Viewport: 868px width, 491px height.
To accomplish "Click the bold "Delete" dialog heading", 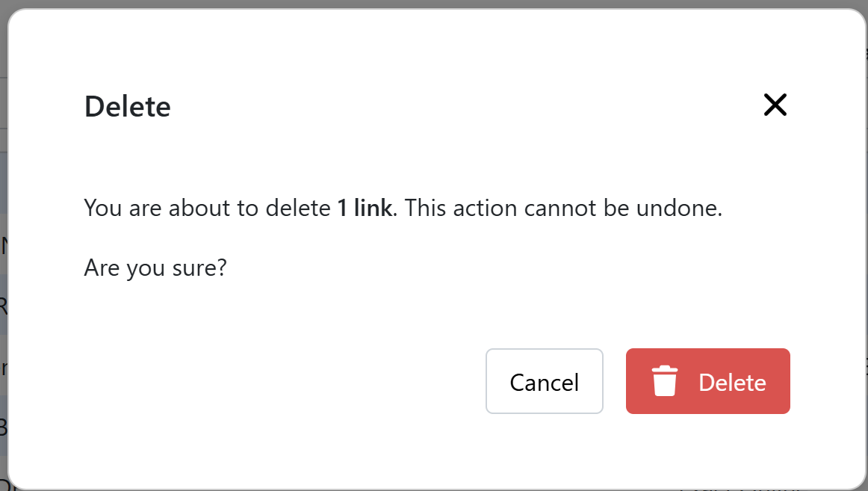I will (127, 106).
